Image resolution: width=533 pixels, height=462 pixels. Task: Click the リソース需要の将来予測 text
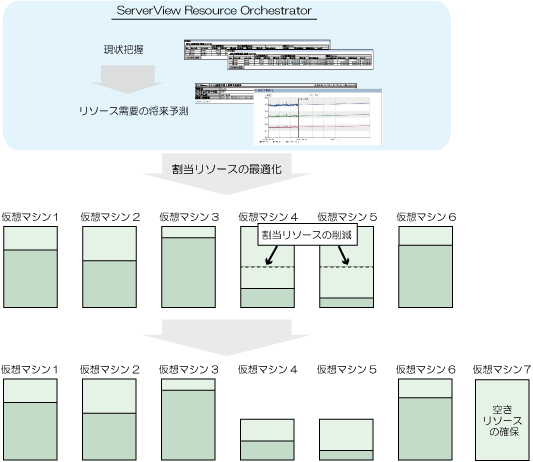tap(133, 111)
